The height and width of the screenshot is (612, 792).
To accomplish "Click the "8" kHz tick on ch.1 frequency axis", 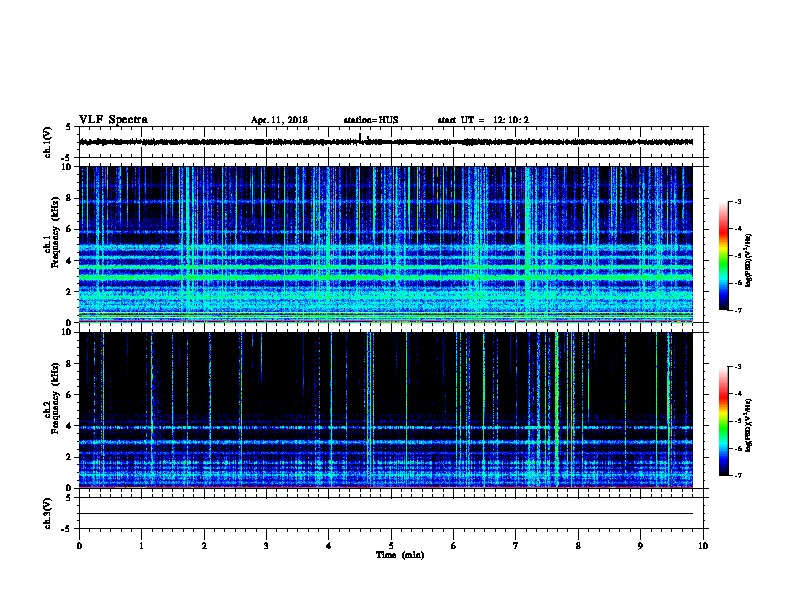I will tap(69, 198).
